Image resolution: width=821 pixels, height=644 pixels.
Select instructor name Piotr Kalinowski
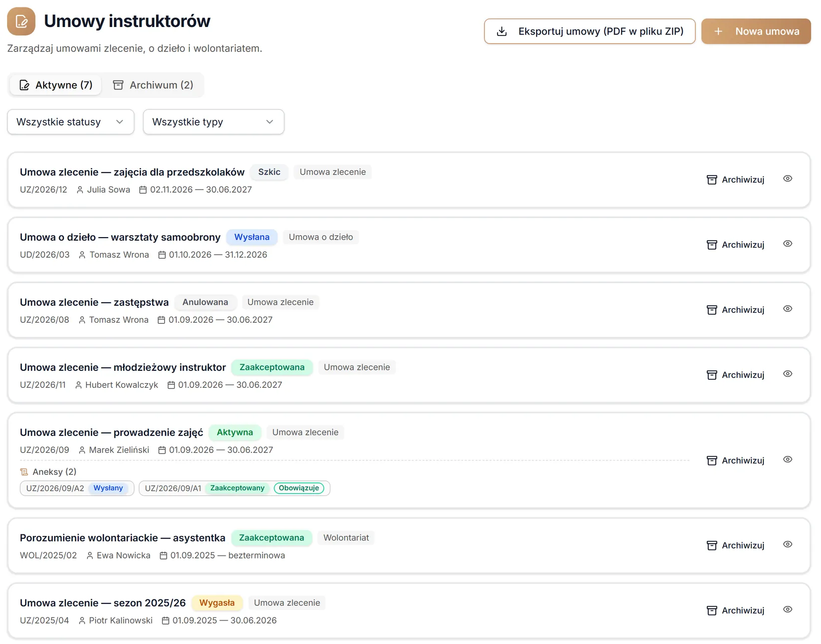coord(121,620)
